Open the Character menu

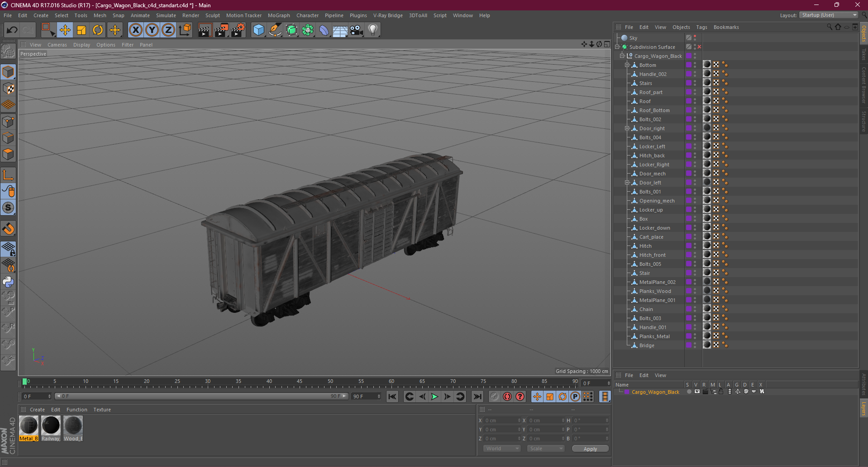pyautogui.click(x=307, y=15)
